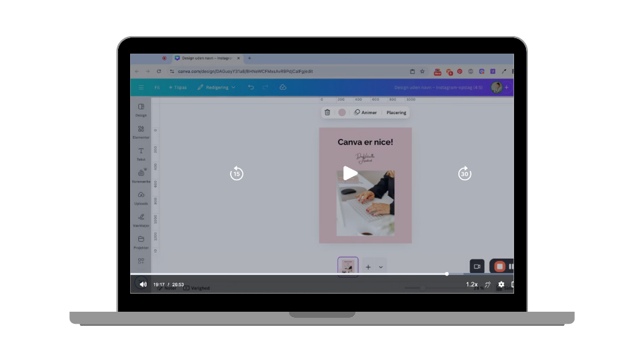
Task: Open the Fil menu
Action: click(157, 87)
